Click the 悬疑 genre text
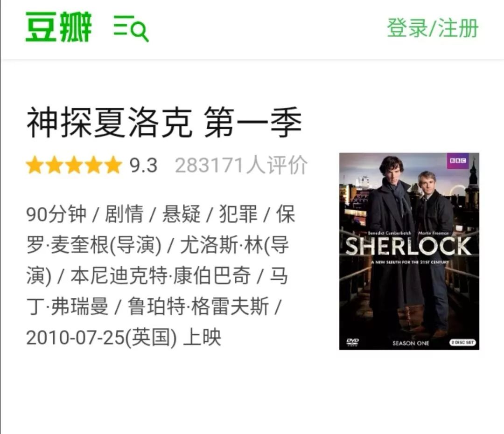Screen dimensions: 504x434 (181, 214)
